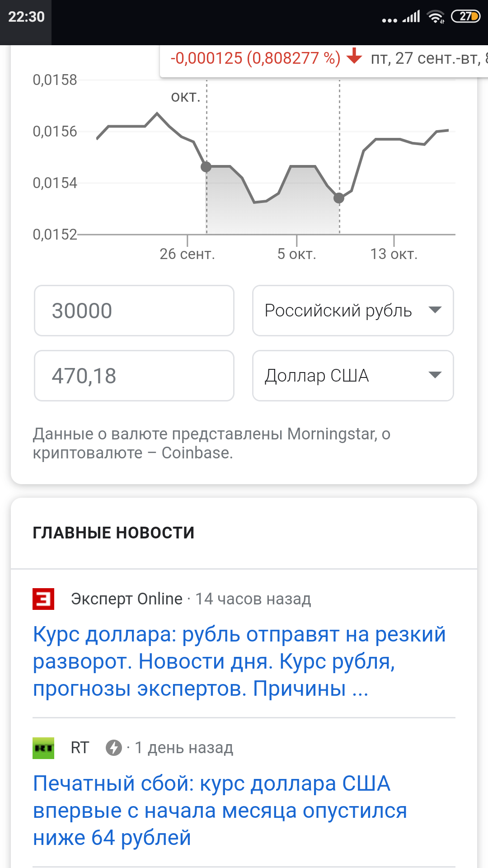Tap the red down arrow indicator

(x=354, y=56)
